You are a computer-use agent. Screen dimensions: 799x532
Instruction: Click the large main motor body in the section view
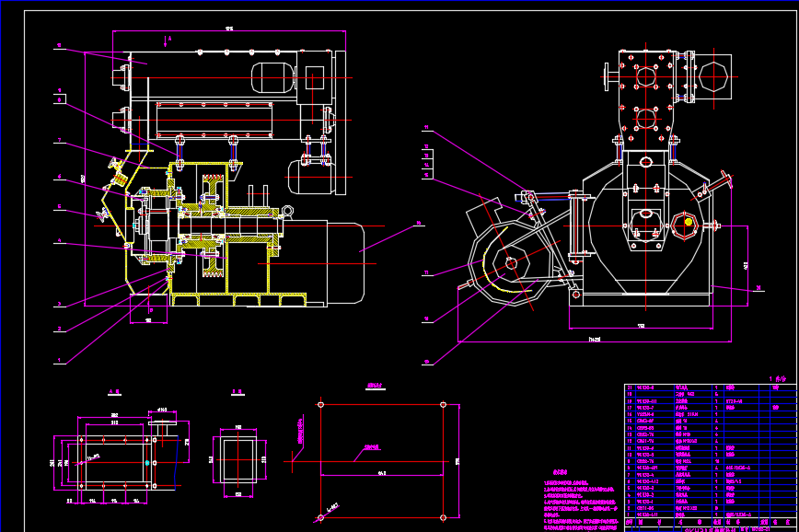pos(345,262)
